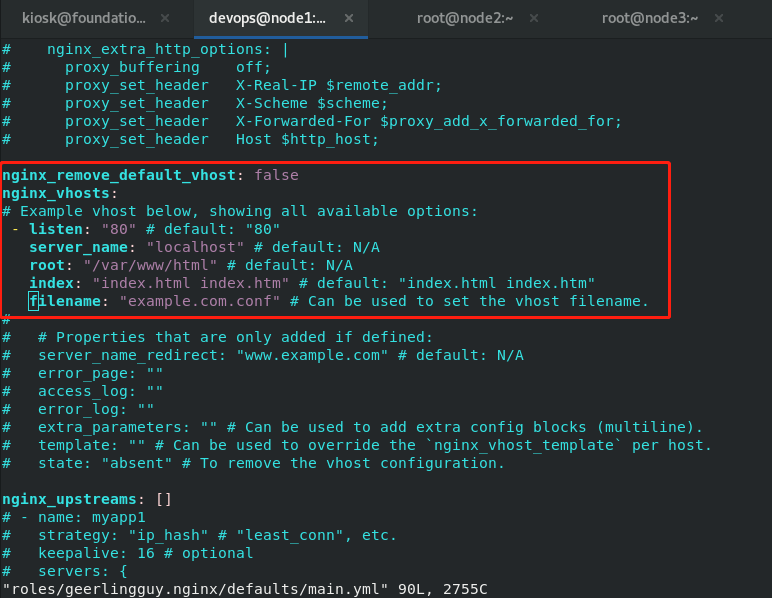The image size is (772, 598).
Task: Switch to root@node3 terminal tab
Action: click(650, 18)
